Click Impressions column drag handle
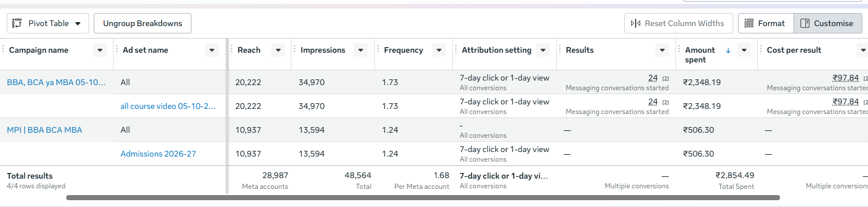Viewport: 868px width, 207px height. pyautogui.click(x=294, y=50)
